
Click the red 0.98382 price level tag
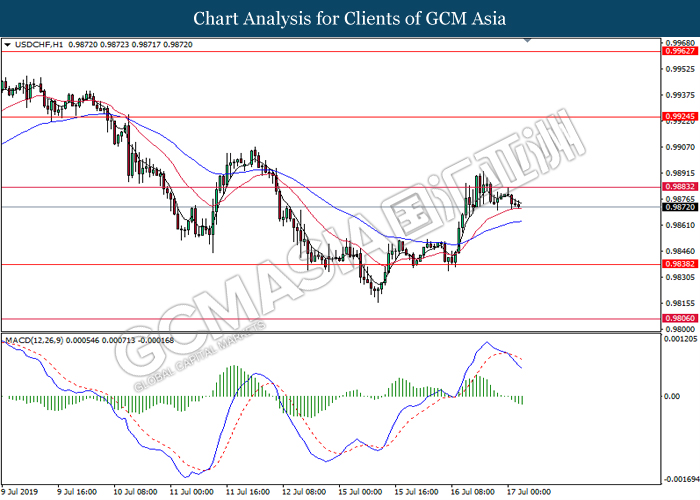pyautogui.click(x=680, y=264)
